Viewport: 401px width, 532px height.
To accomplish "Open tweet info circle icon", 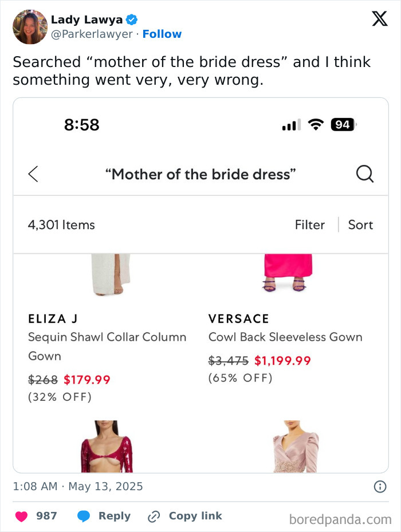I will pyautogui.click(x=380, y=487).
